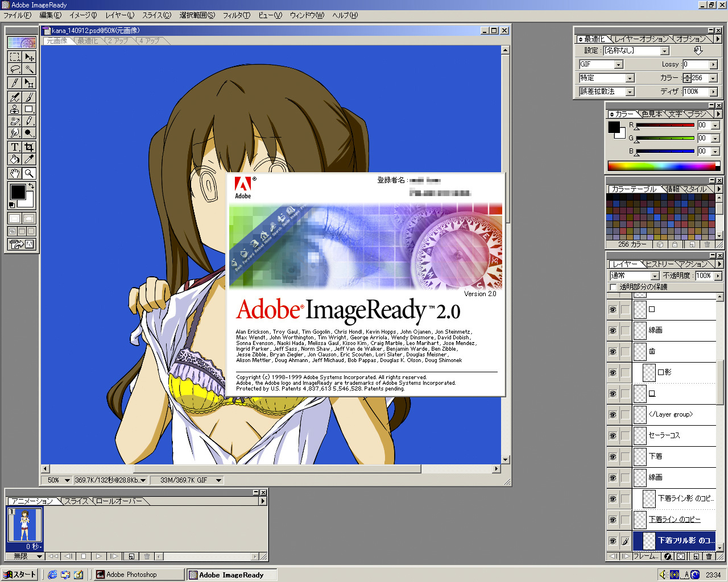Play the animation
Viewport: 728px width, 582px height.
(x=99, y=556)
